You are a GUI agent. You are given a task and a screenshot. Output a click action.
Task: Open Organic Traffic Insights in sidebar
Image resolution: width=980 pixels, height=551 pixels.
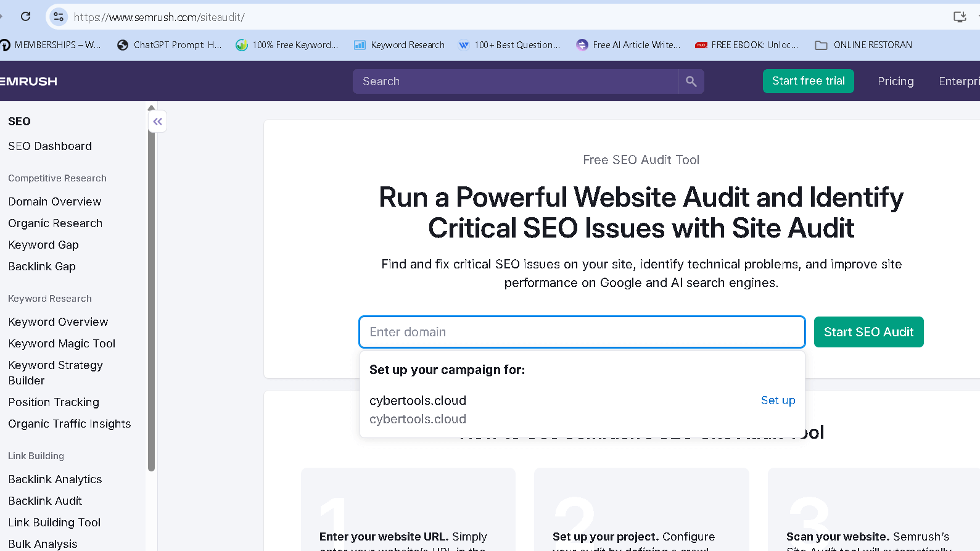(x=70, y=424)
